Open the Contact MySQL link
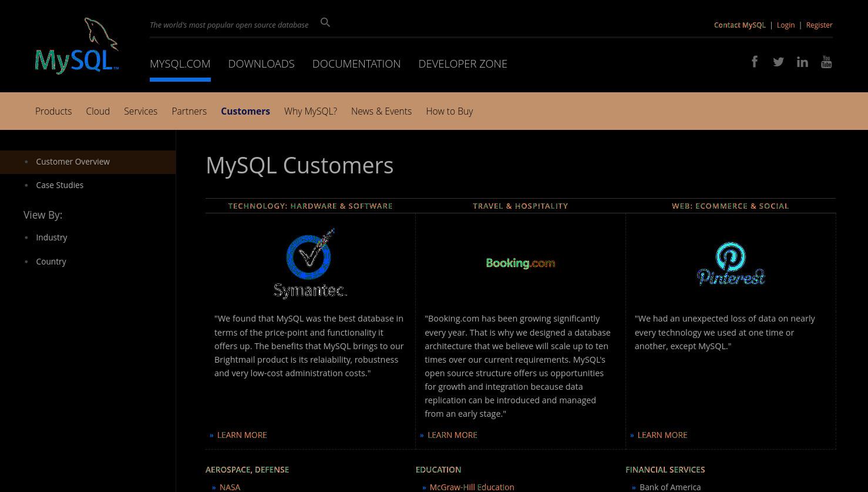Image resolution: width=868 pixels, height=492 pixels. pos(739,25)
